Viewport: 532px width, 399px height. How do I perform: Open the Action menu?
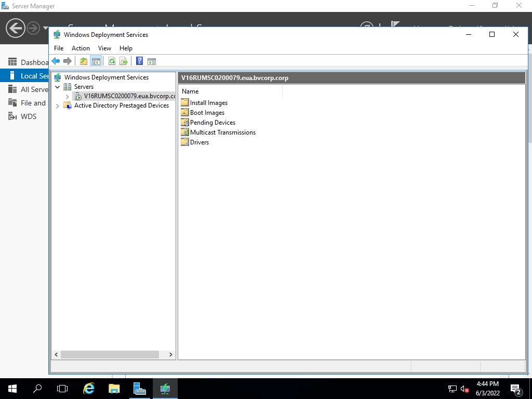pyautogui.click(x=81, y=48)
